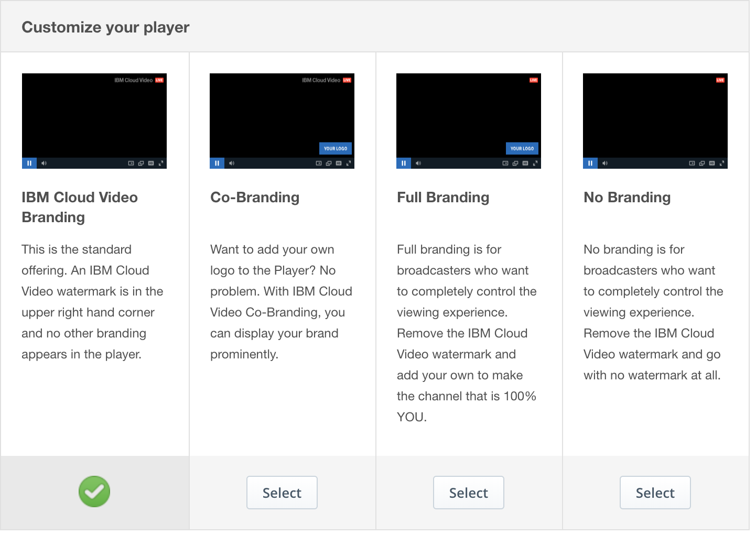The height and width of the screenshot is (546, 756).
Task: Click the 'Customize your player' heading
Action: tap(106, 27)
